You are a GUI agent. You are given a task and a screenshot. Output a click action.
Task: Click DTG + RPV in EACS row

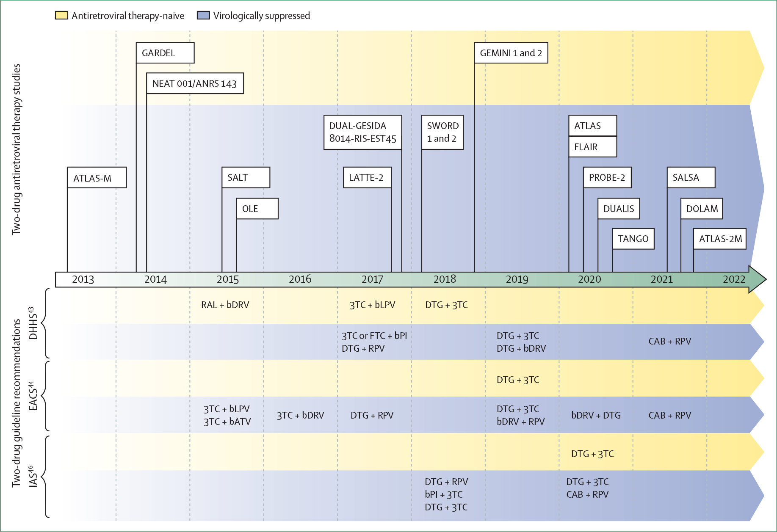coord(372,415)
